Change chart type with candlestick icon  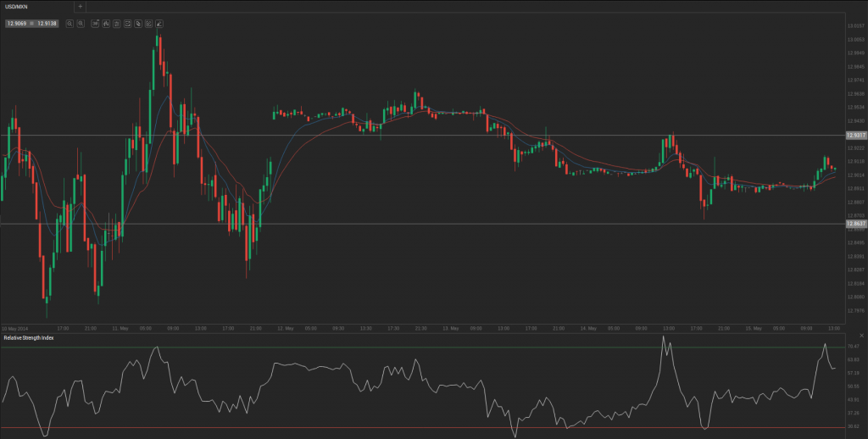tap(106, 24)
